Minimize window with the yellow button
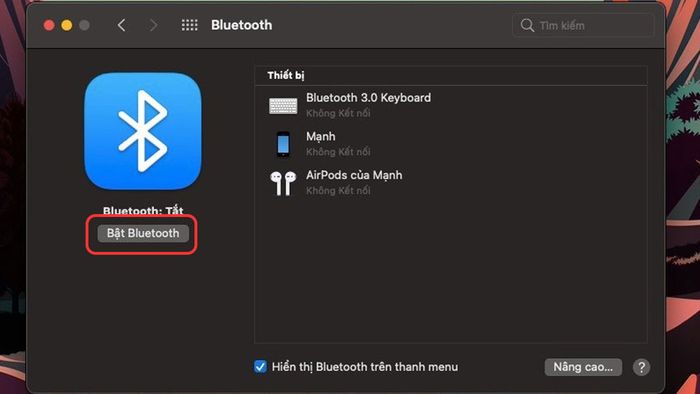The height and width of the screenshot is (394, 700). coord(67,25)
